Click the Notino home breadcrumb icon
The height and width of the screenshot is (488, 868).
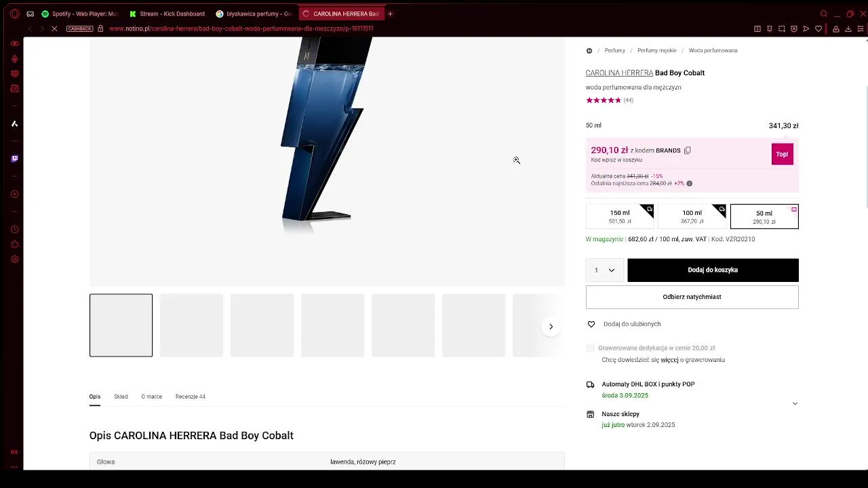tap(589, 50)
